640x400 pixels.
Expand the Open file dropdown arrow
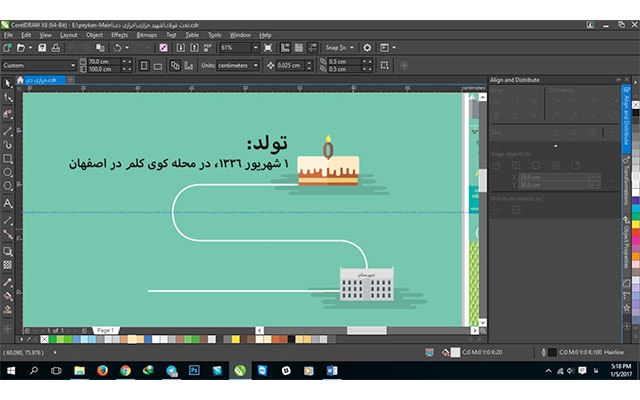click(x=30, y=48)
